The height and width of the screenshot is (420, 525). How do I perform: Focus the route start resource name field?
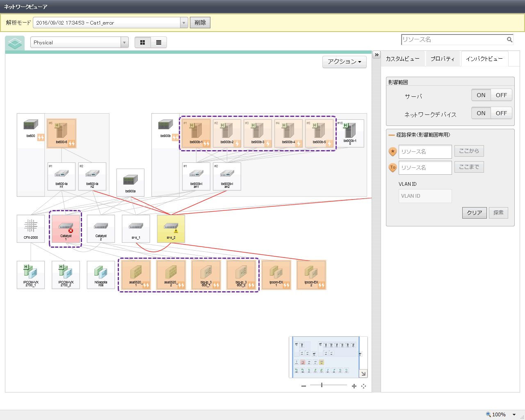click(425, 151)
